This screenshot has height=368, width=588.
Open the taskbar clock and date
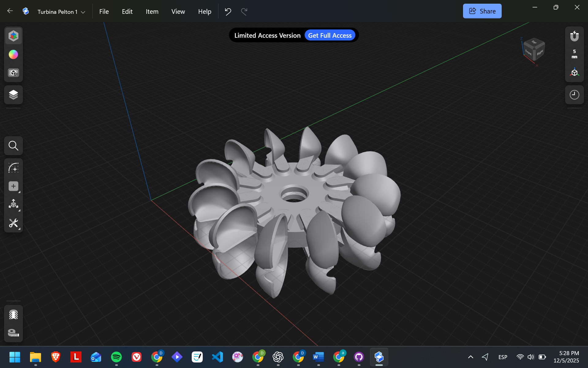[566, 357]
